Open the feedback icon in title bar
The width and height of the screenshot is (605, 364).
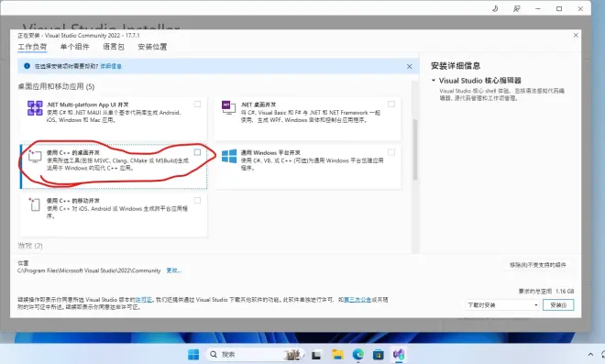(517, 8)
